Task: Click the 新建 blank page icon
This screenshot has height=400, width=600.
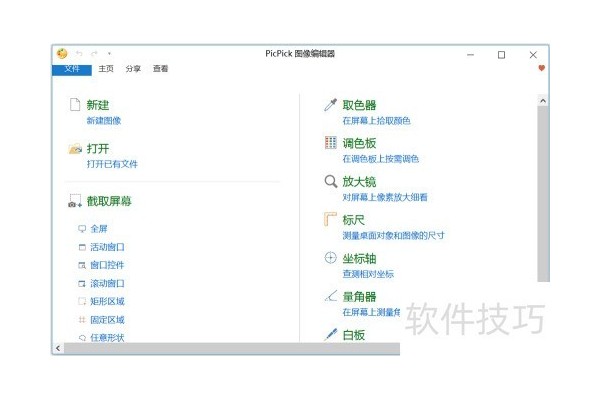Action: pos(75,104)
